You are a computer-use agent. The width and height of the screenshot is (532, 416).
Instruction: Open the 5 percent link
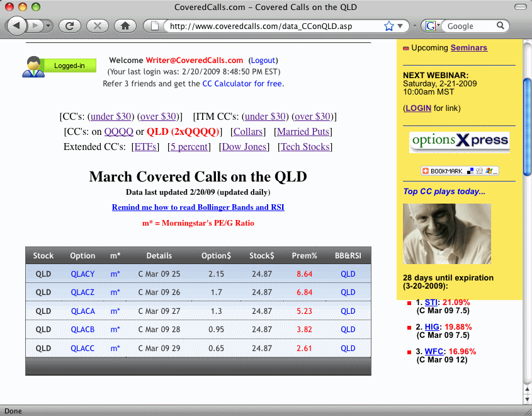189,147
